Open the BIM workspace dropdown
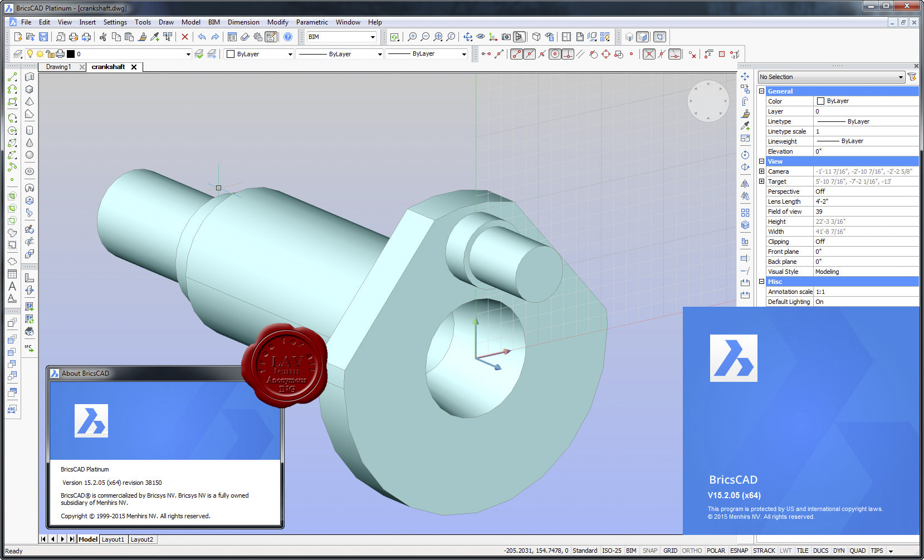924x560 pixels. (373, 37)
